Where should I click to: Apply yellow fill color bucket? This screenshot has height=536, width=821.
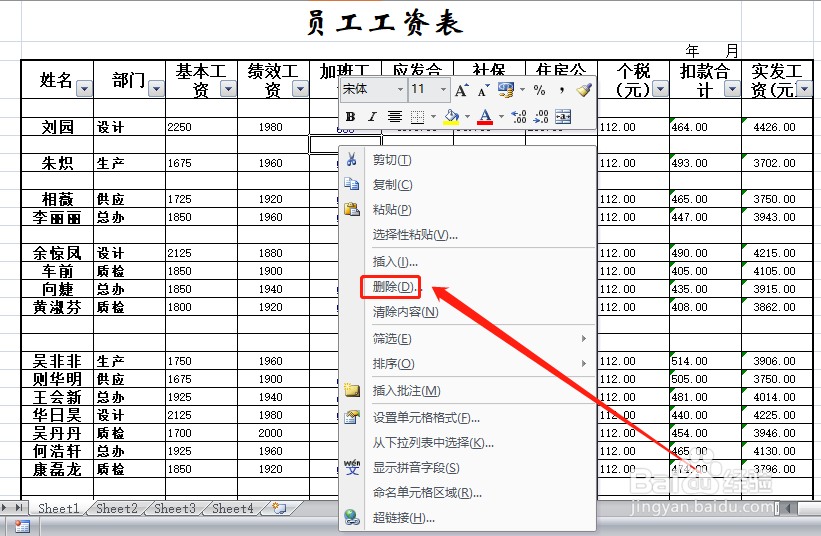451,117
